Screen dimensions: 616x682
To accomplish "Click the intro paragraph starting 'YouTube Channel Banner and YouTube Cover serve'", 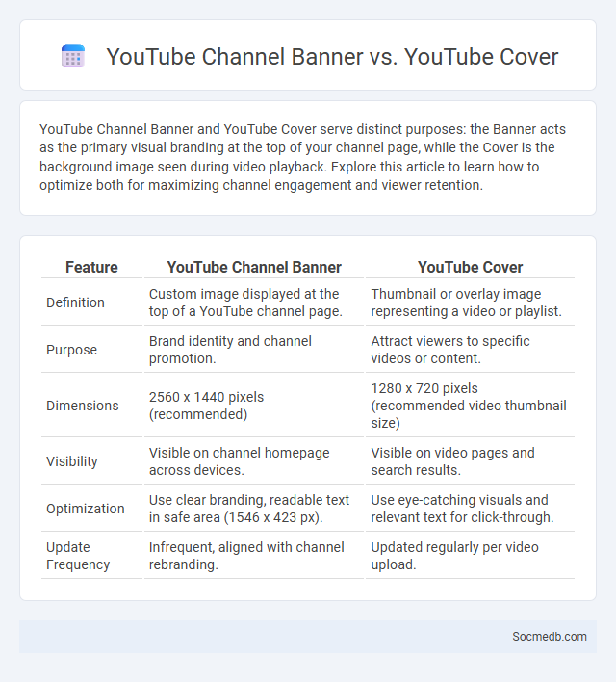I will (302, 157).
